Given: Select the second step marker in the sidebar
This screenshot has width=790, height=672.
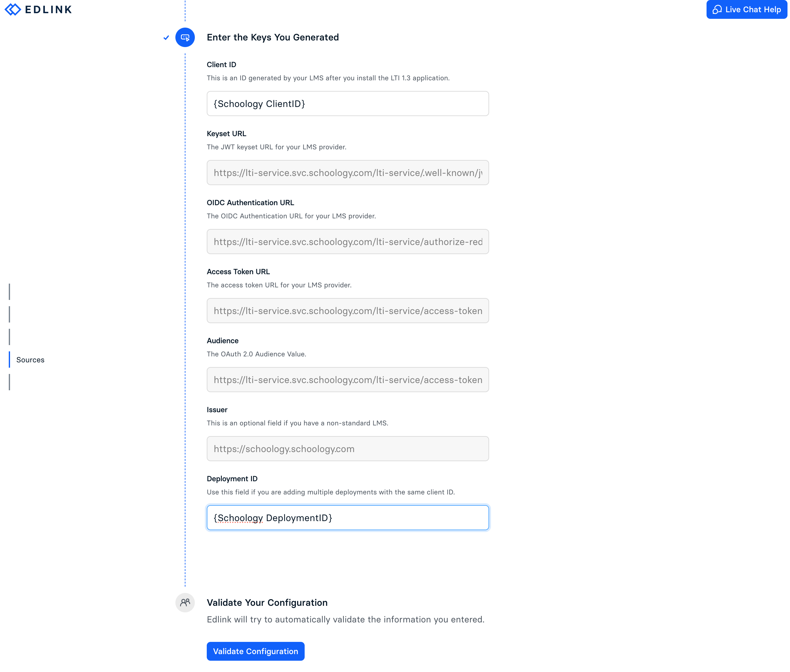Looking at the screenshot, I should point(9,314).
